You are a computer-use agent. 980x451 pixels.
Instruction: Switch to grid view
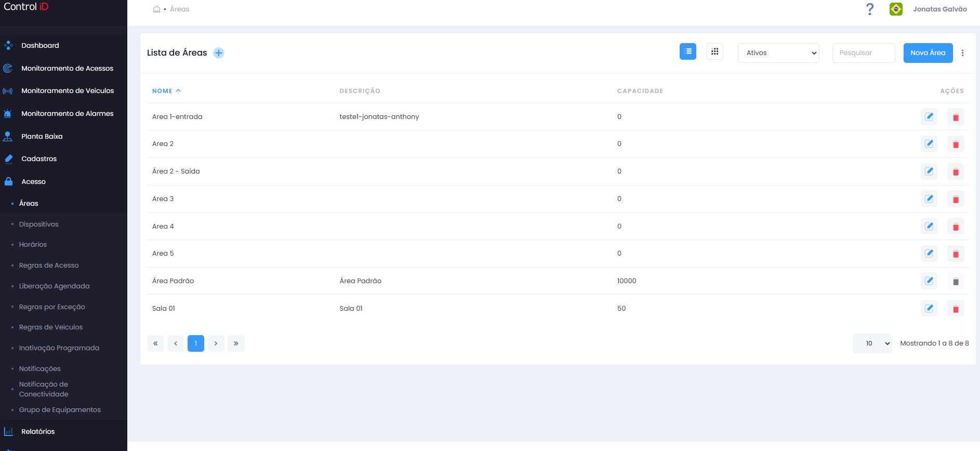pyautogui.click(x=715, y=51)
